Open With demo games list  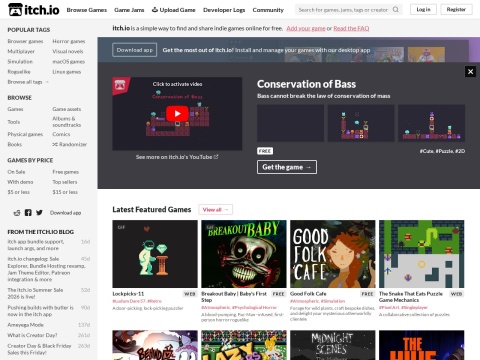tap(20, 182)
